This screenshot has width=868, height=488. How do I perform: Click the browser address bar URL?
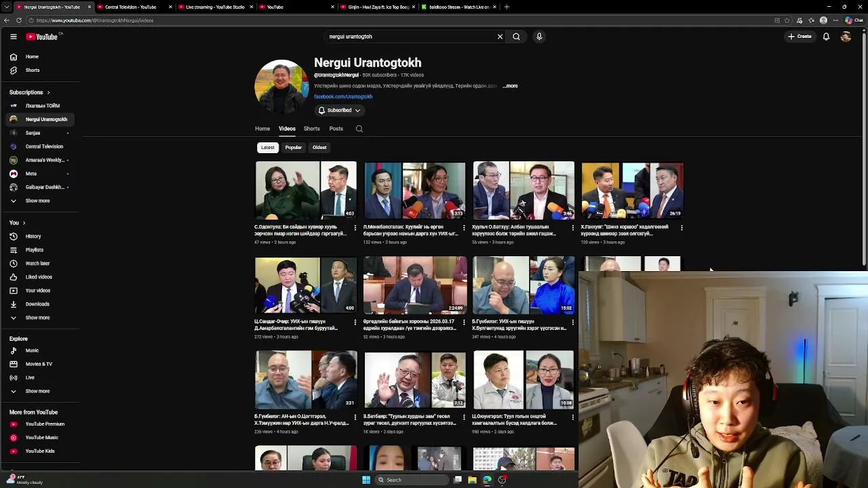tap(95, 20)
